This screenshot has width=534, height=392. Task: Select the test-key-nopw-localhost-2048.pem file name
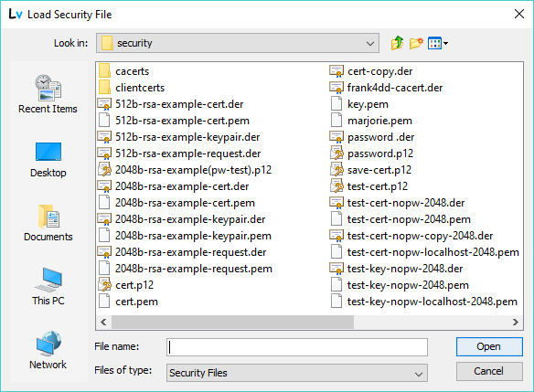pos(433,302)
